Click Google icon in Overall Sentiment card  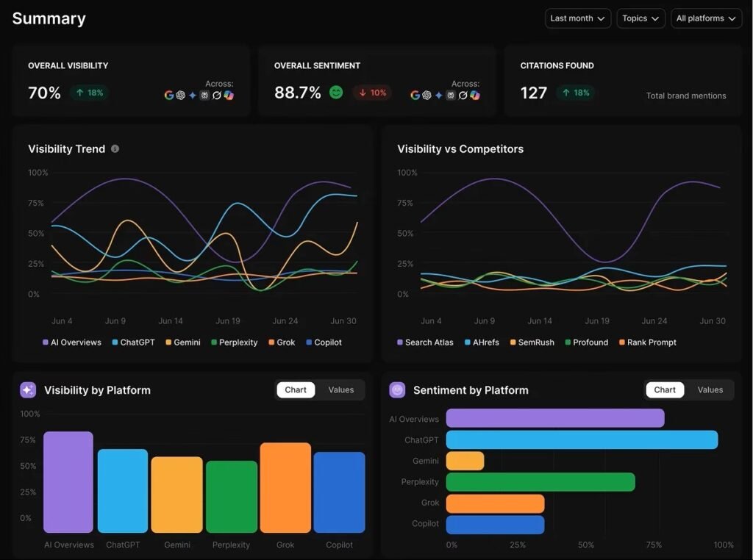coord(415,96)
